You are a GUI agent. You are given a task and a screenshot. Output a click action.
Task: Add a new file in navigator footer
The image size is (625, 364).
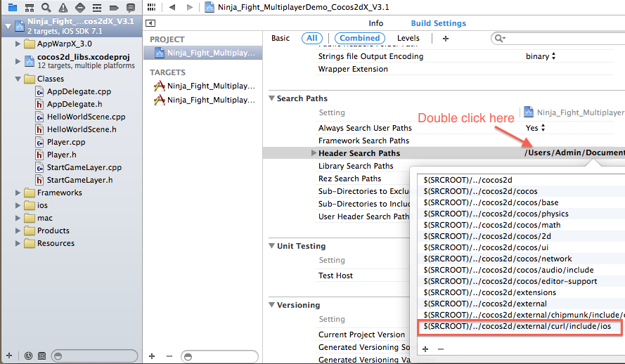click(9, 356)
